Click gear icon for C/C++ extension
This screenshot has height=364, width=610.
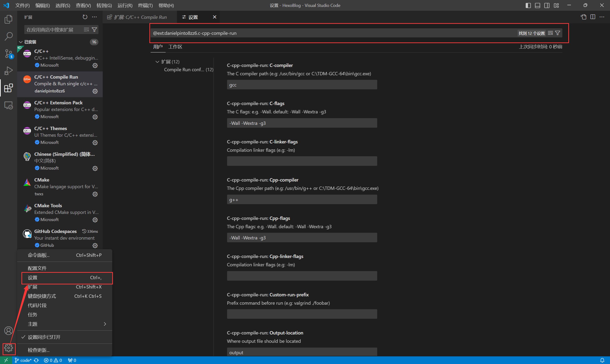tap(95, 66)
